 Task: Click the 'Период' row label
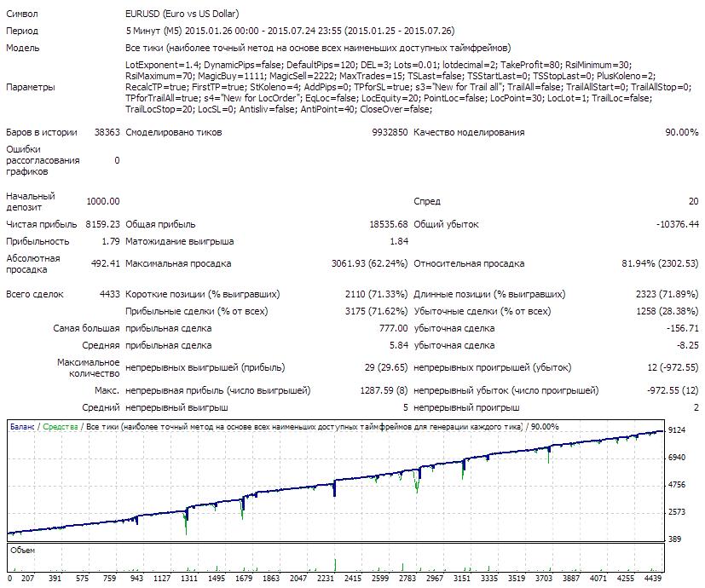22,31
